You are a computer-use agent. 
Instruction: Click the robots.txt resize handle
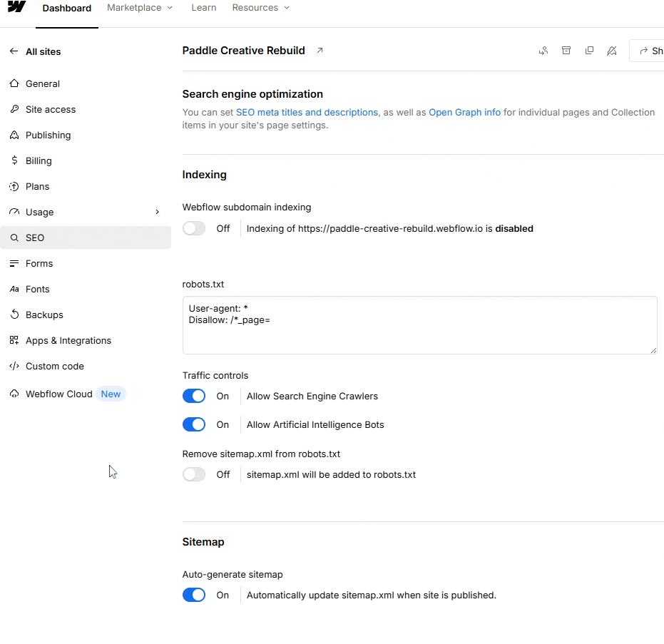653,350
